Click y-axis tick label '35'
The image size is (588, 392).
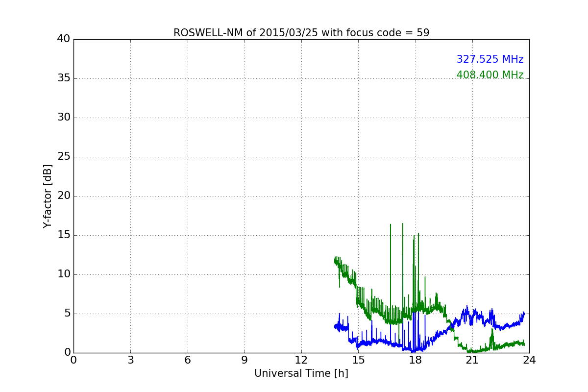click(64, 78)
